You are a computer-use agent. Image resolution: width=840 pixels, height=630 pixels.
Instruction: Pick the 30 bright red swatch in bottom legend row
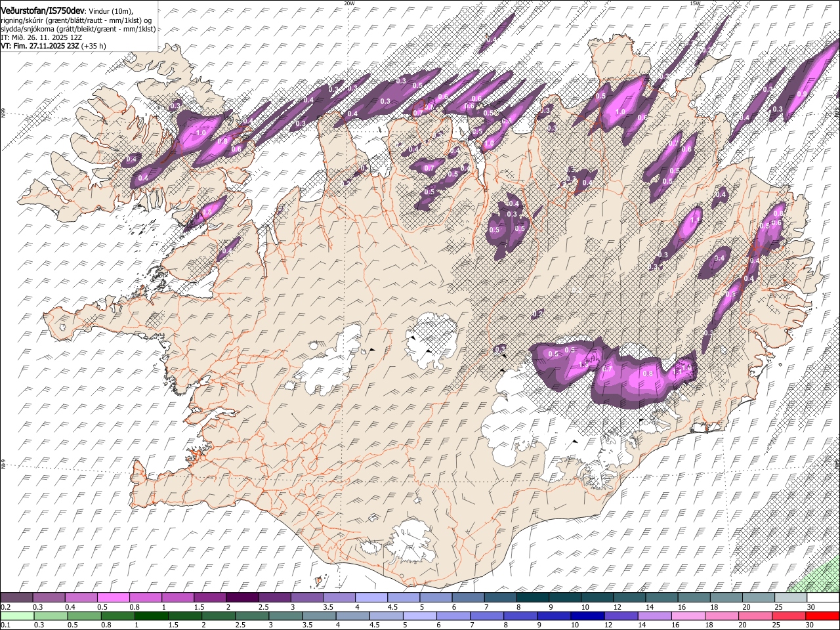pos(823,616)
